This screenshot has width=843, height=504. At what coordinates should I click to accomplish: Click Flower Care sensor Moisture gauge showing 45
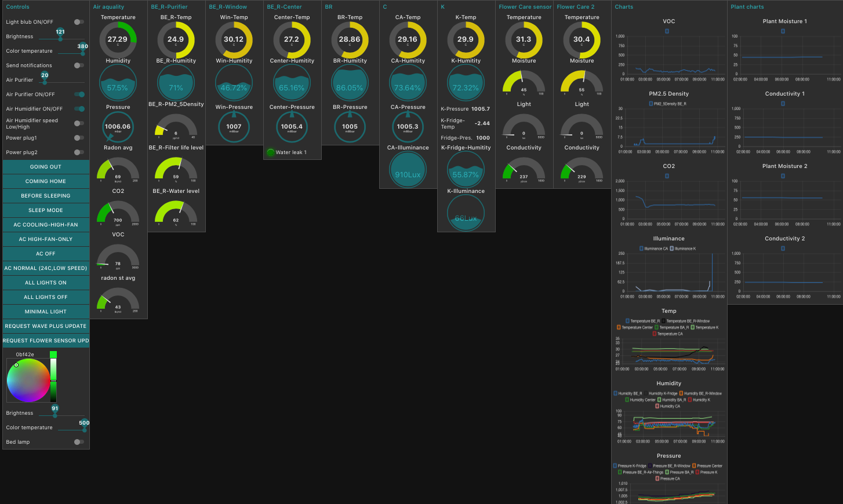click(x=524, y=82)
